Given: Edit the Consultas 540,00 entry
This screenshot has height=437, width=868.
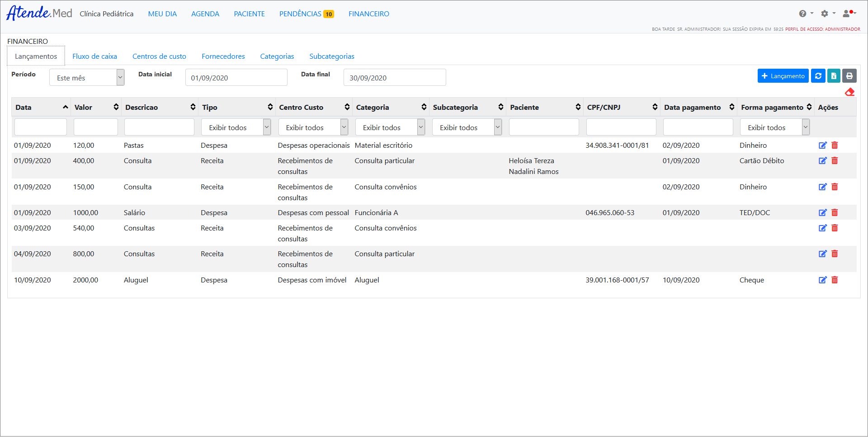Looking at the screenshot, I should [823, 228].
